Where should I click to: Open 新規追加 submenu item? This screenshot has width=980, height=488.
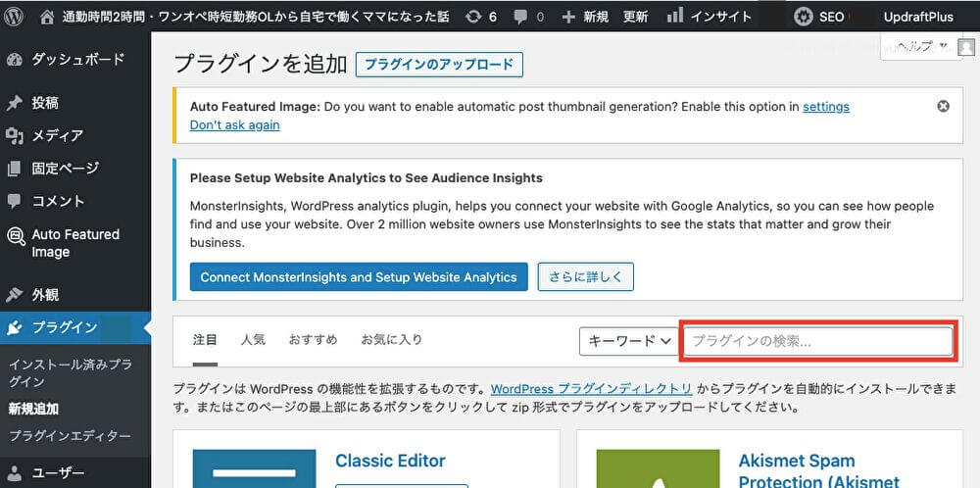tap(33, 409)
